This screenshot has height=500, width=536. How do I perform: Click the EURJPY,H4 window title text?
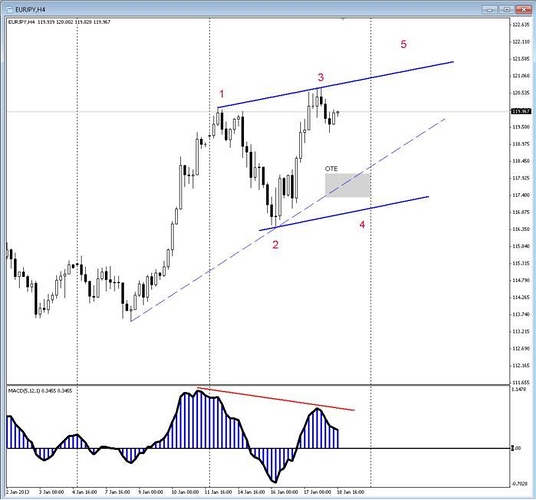click(30, 10)
